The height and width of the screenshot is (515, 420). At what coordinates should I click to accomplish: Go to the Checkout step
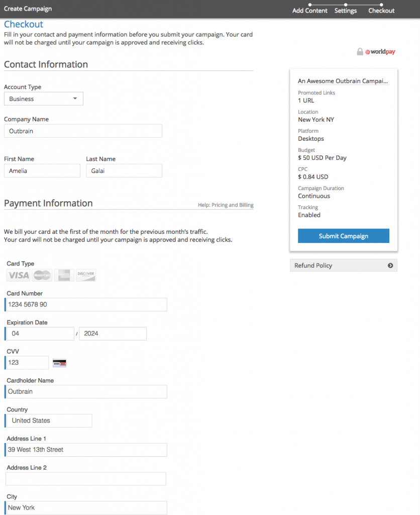click(x=381, y=11)
